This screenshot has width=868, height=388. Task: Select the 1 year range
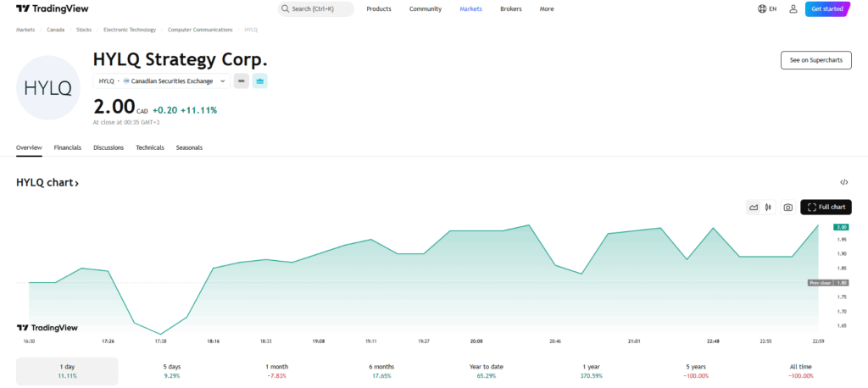(x=591, y=371)
